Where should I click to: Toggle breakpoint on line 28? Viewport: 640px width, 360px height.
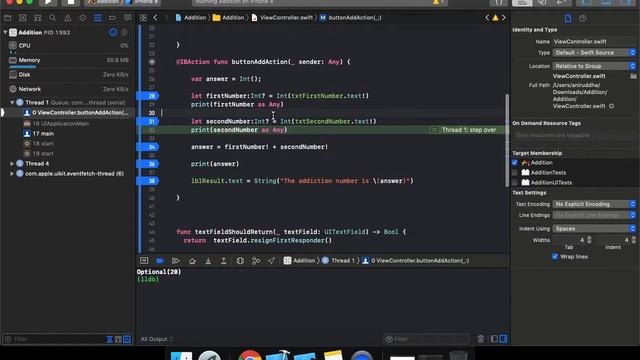click(x=148, y=96)
